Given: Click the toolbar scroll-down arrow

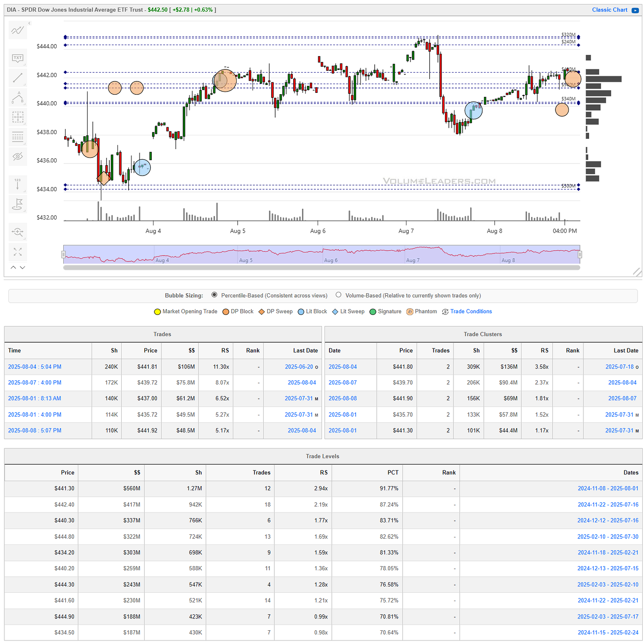Looking at the screenshot, I should [23, 267].
